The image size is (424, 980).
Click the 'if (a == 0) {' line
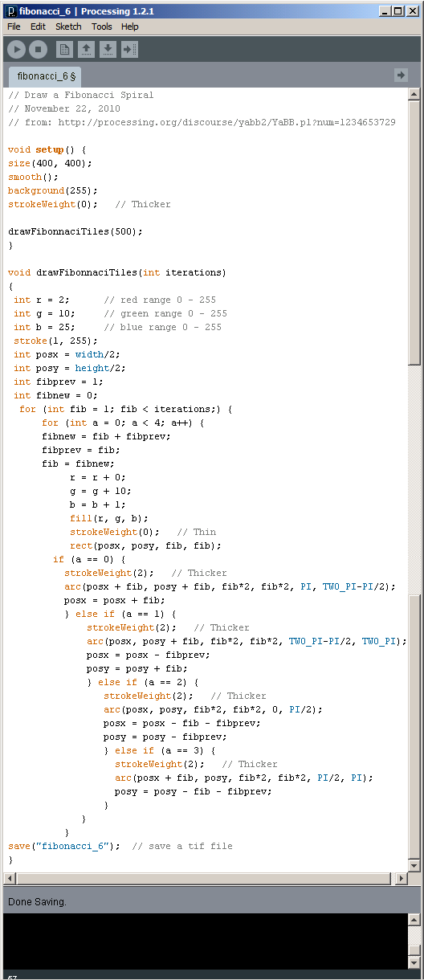click(90, 559)
